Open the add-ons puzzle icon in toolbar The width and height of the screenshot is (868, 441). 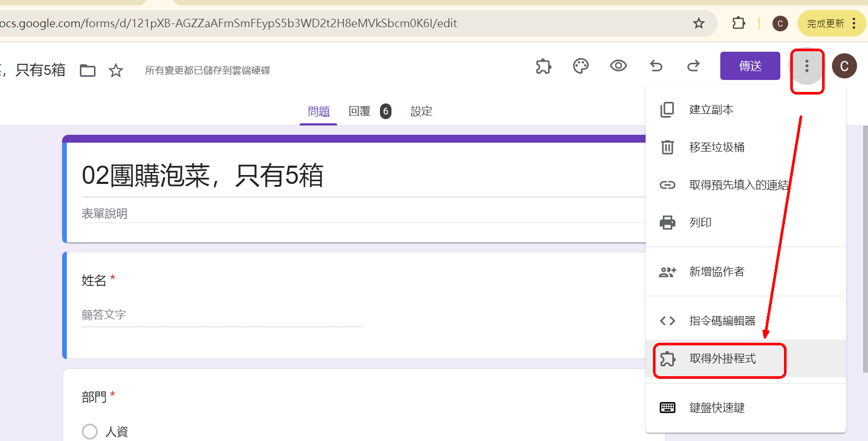543,66
